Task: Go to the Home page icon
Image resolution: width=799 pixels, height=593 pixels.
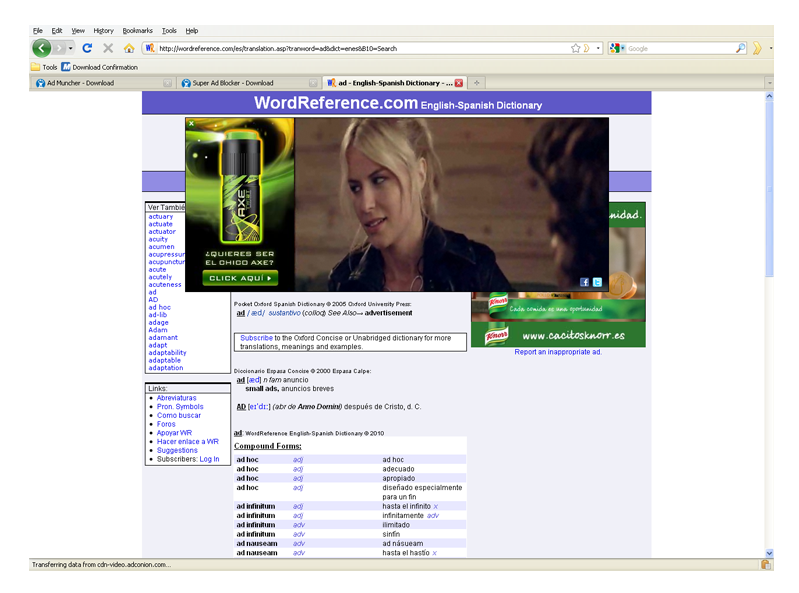Action: click(129, 48)
